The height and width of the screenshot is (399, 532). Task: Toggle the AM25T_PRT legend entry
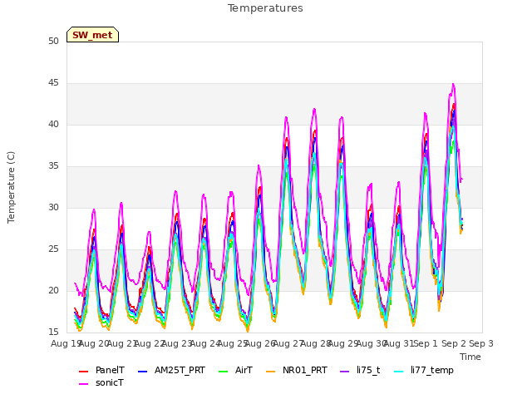pos(180,370)
